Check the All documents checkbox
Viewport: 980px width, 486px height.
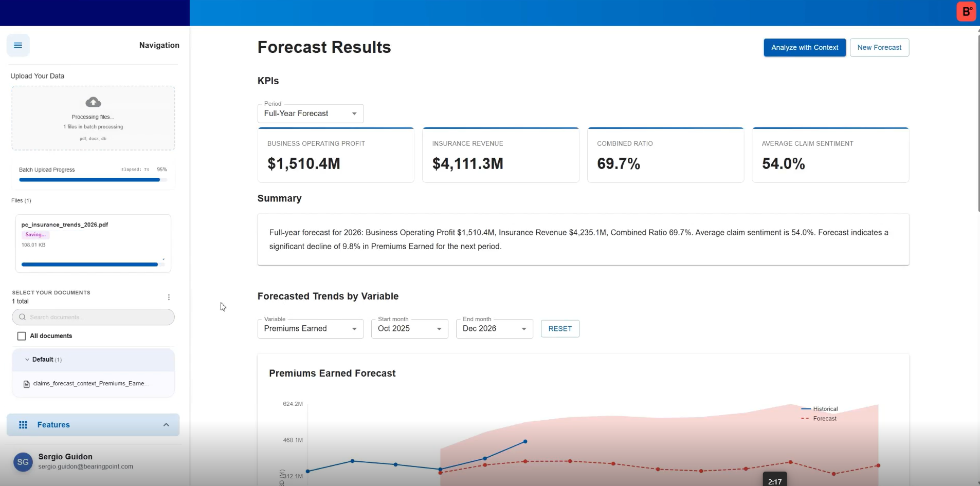[22, 336]
